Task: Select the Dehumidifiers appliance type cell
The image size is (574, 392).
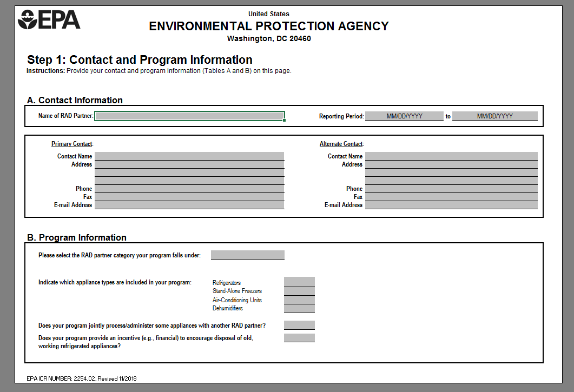Action: [x=299, y=308]
